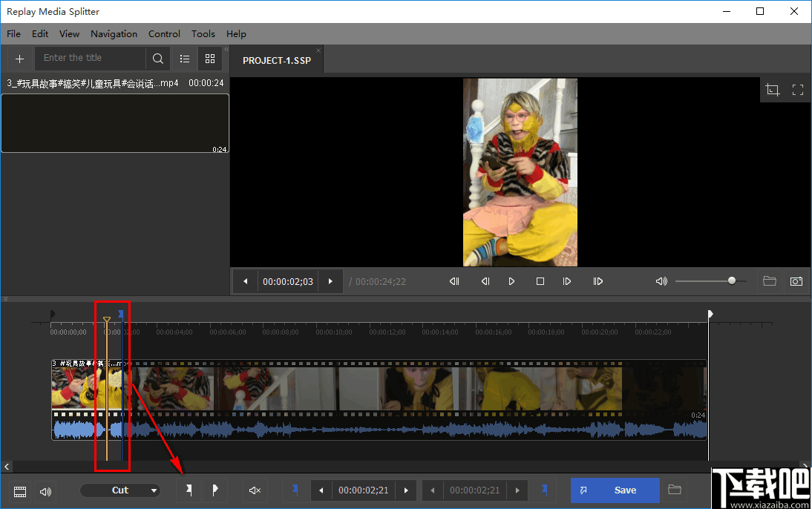Select the mute-fragment icon on bottom toolbar
The image size is (812, 509).
click(x=255, y=490)
